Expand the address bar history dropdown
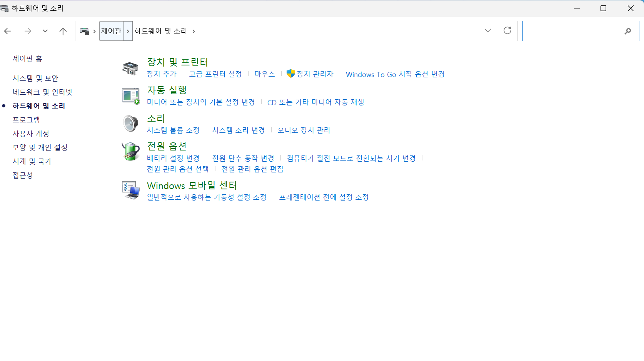Viewport: 644px width, 361px height. click(487, 31)
